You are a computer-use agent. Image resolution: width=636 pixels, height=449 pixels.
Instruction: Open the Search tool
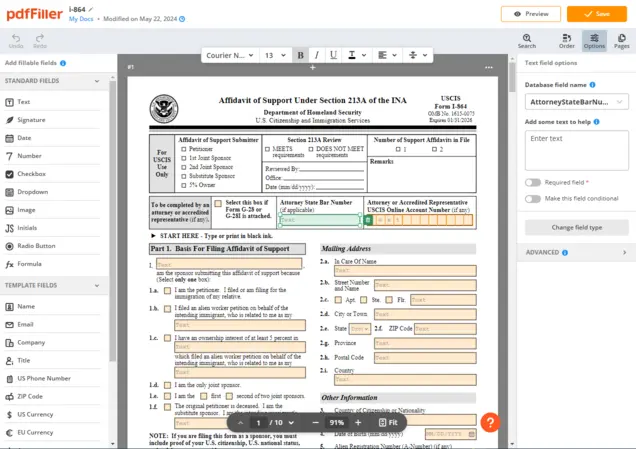[527, 38]
